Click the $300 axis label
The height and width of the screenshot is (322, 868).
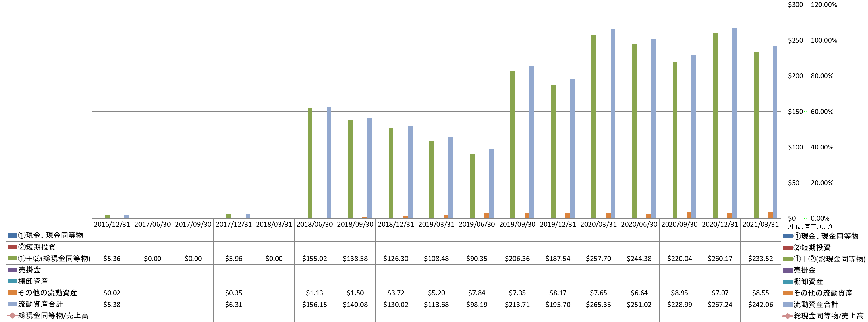tap(795, 5)
